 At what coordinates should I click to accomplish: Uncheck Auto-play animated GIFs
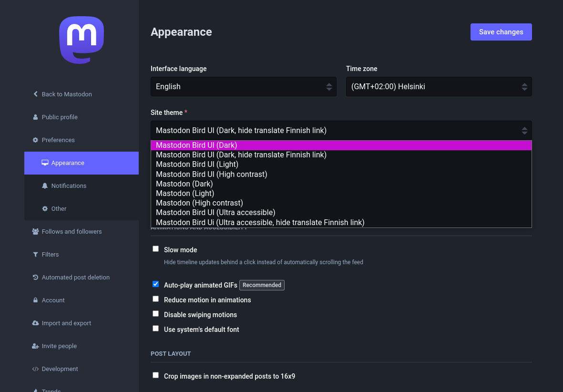155,284
